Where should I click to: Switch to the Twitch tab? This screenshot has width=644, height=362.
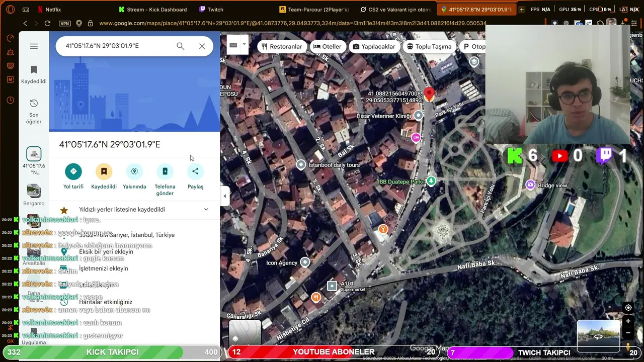pos(211,9)
